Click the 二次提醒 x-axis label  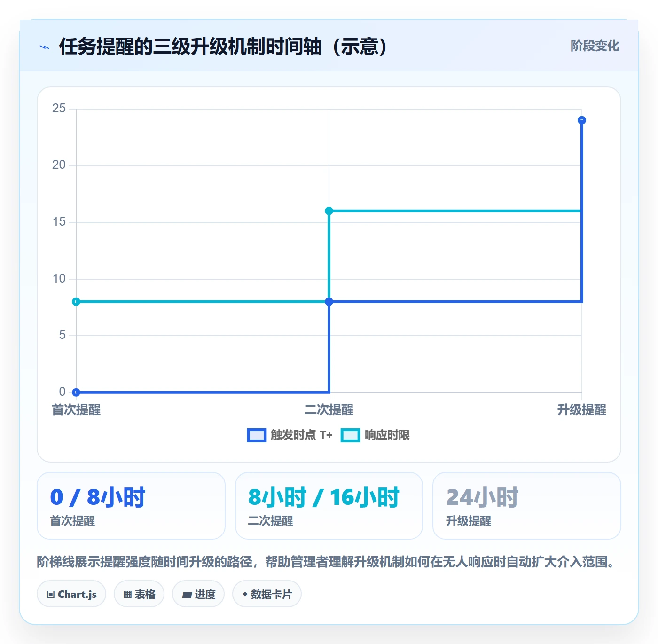[329, 410]
